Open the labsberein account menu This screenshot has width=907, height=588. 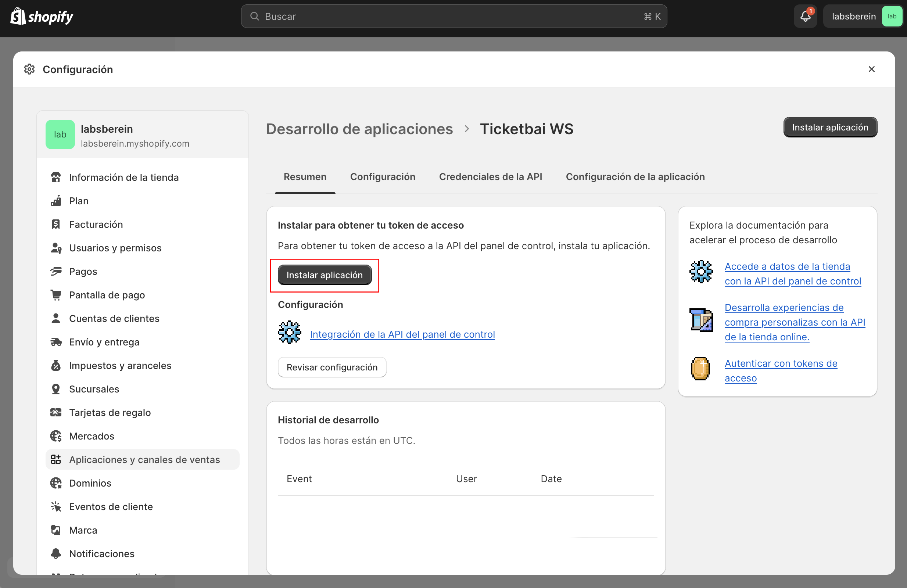coord(863,17)
